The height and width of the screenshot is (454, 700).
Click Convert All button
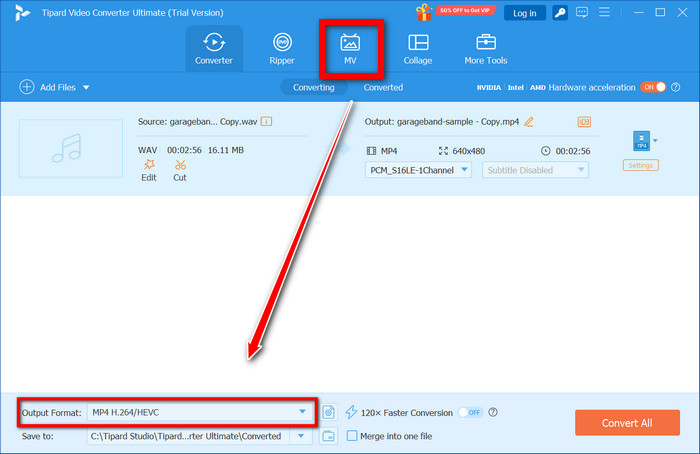point(627,423)
